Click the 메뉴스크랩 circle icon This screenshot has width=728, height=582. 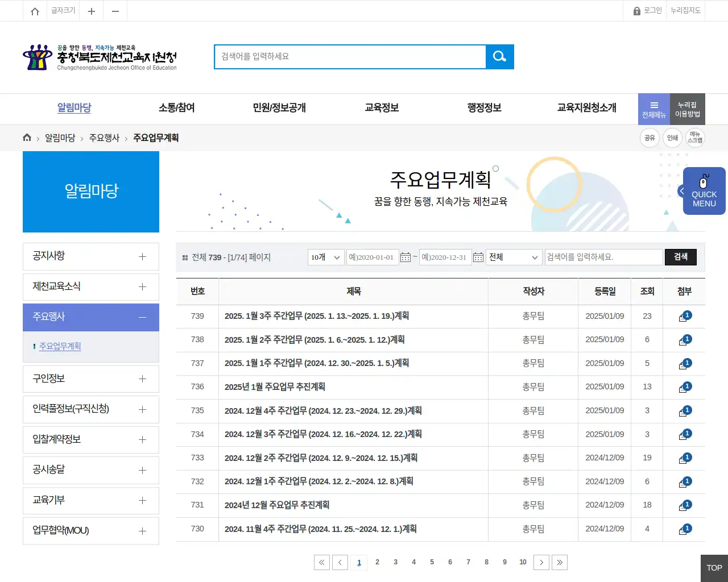pyautogui.click(x=695, y=138)
